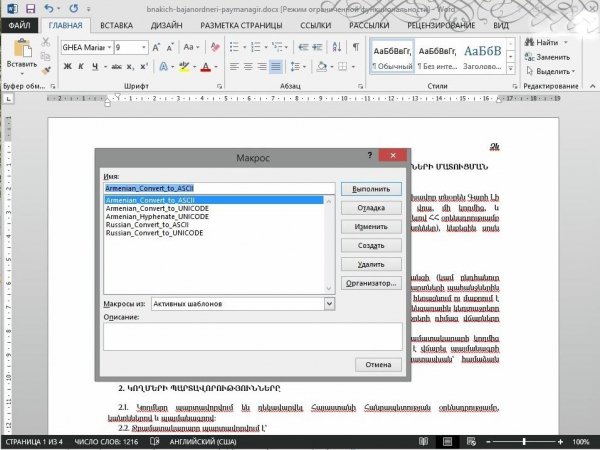Click the zoom slider handle
The width and height of the screenshot is (600, 450).
[524, 442]
